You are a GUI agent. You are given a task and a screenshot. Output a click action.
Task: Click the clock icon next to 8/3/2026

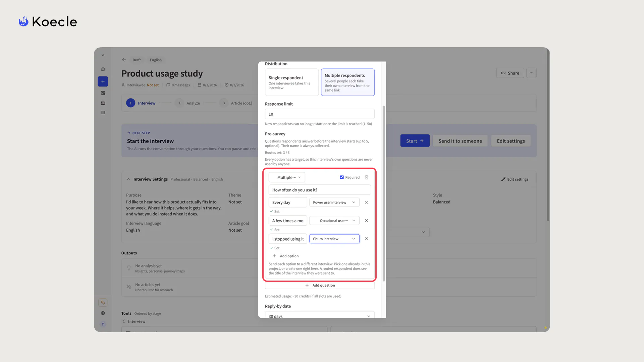point(226,85)
